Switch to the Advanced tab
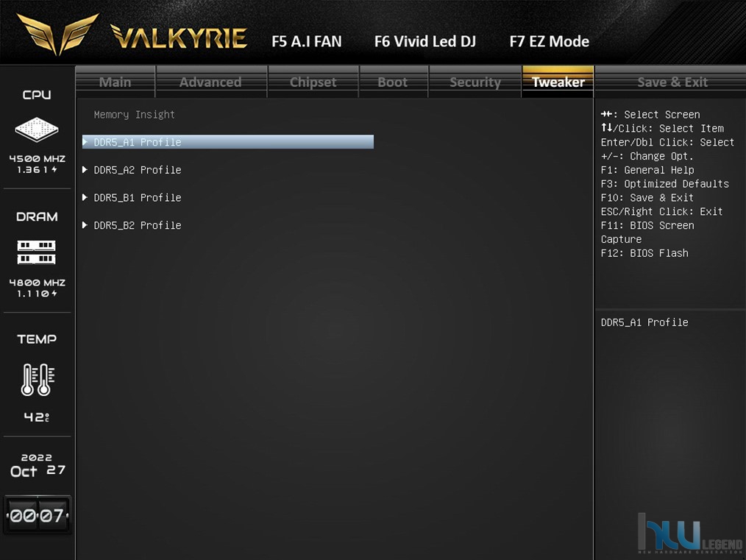Viewport: 746px width, 560px height. pos(210,82)
